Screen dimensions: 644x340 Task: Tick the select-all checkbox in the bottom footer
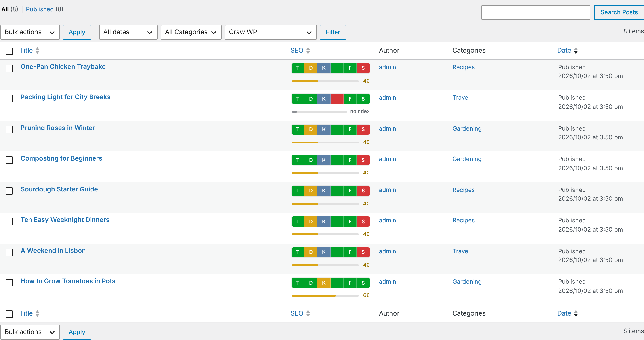(x=9, y=314)
